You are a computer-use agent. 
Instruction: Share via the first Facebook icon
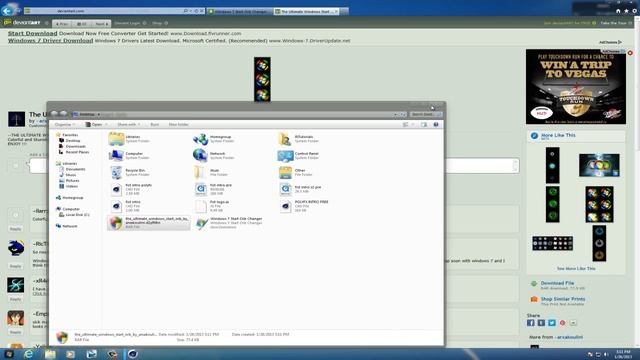coord(531,323)
